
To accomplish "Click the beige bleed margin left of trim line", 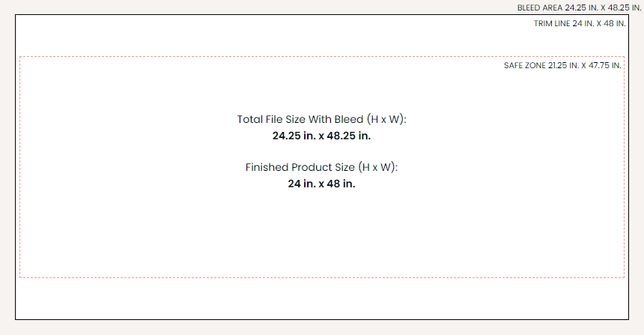I will (7, 165).
